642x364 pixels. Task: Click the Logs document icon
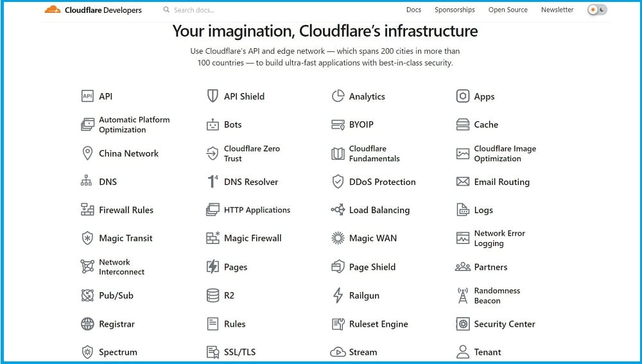tap(463, 210)
